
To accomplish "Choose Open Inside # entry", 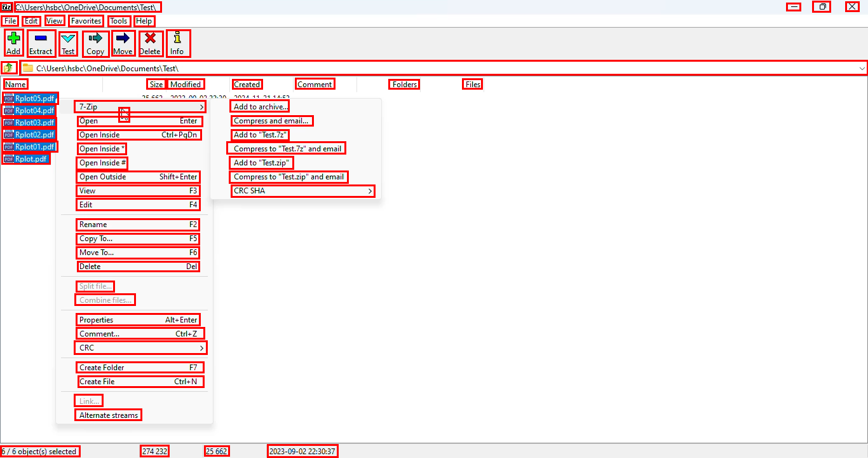I will (102, 163).
